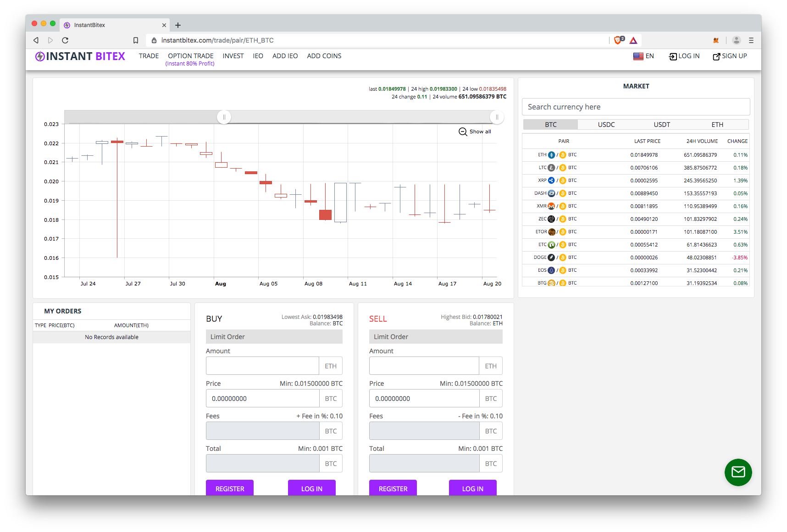Click the ETOR coin icon

click(552, 232)
